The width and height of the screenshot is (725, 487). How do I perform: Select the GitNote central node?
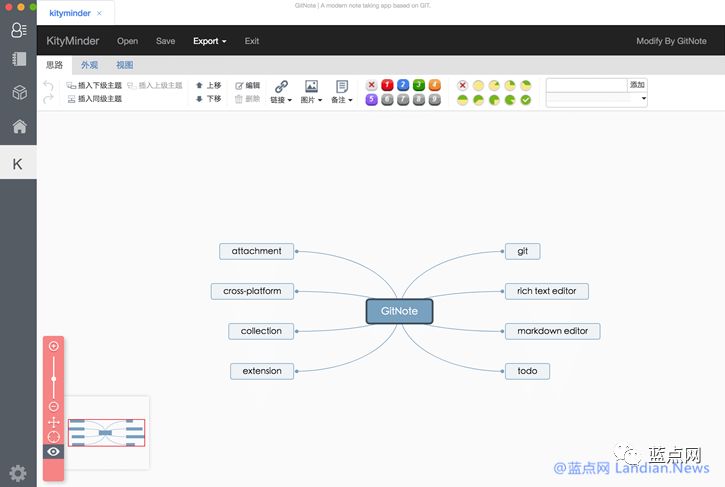click(399, 311)
